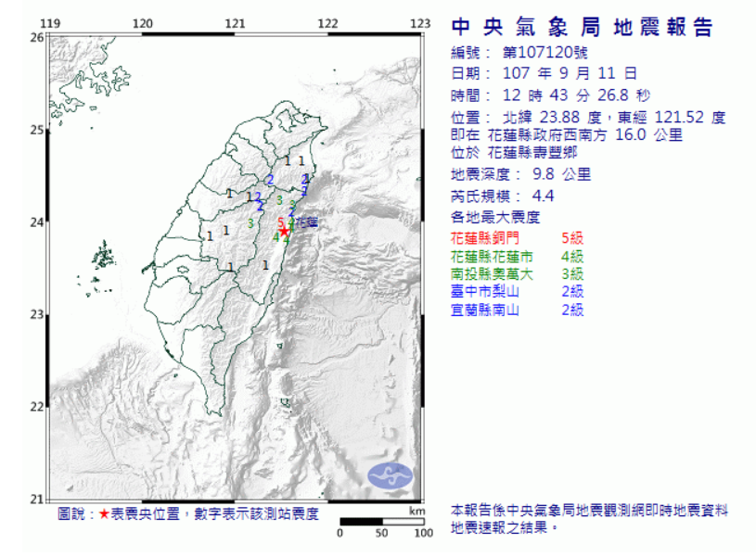Click the 2級 value beside 宜蘭縣南山
The height and width of the screenshot is (557, 756).
coord(572,310)
